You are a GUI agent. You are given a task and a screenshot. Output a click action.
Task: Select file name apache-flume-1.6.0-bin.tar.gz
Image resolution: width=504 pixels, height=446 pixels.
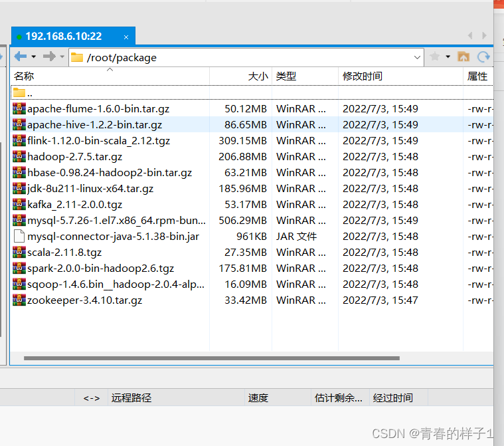[98, 109]
